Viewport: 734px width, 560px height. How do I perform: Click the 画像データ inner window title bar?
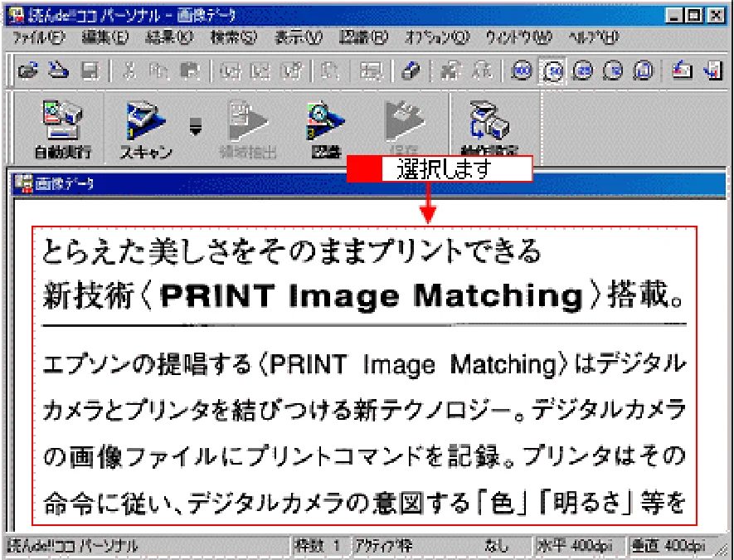(367, 183)
